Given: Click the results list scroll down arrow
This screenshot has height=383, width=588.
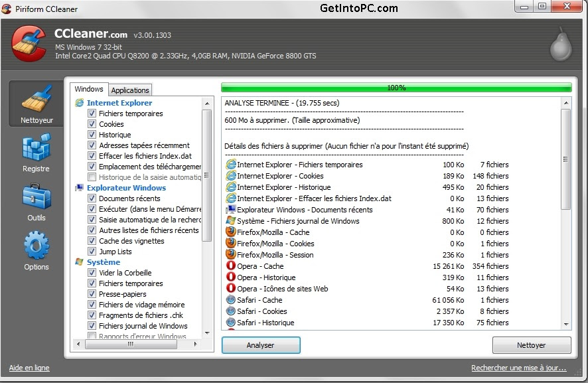Looking at the screenshot, I should 566,324.
